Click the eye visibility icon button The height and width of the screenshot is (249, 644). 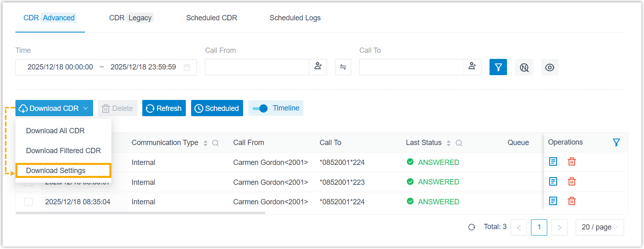[x=550, y=67]
